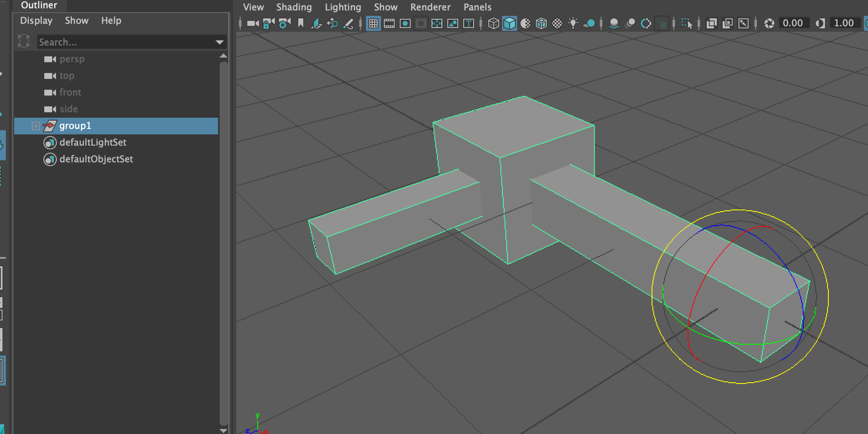Activate the 2D Pan/Zoom tool

(x=332, y=24)
